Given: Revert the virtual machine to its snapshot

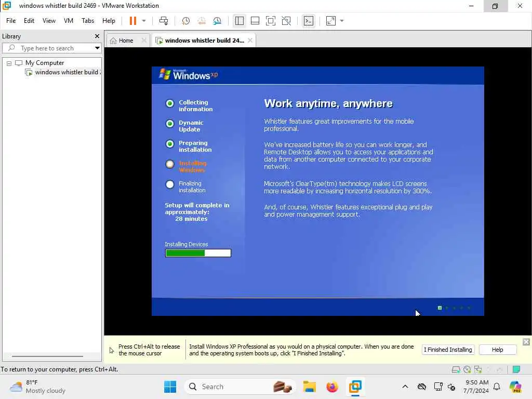Looking at the screenshot, I should click(x=202, y=21).
